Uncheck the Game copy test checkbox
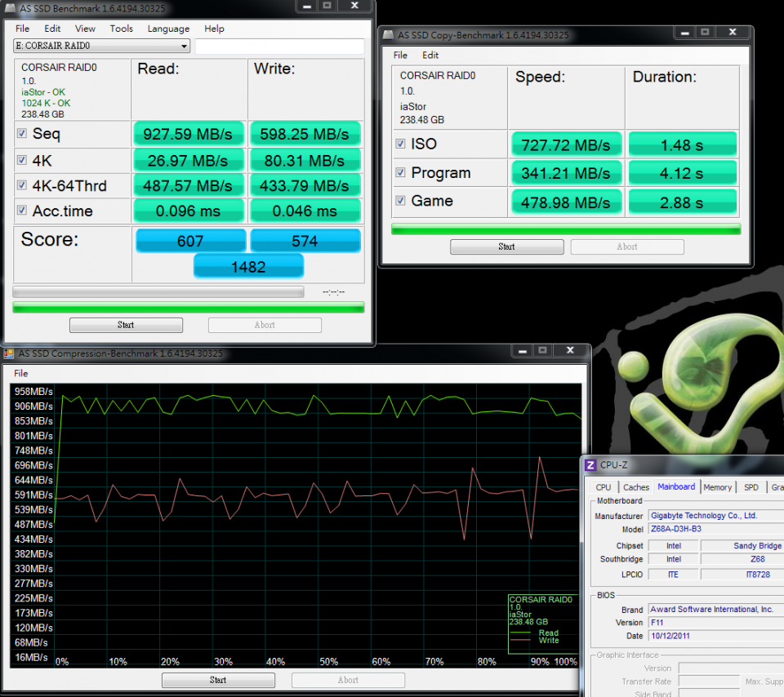The image size is (784, 697). coord(400,201)
